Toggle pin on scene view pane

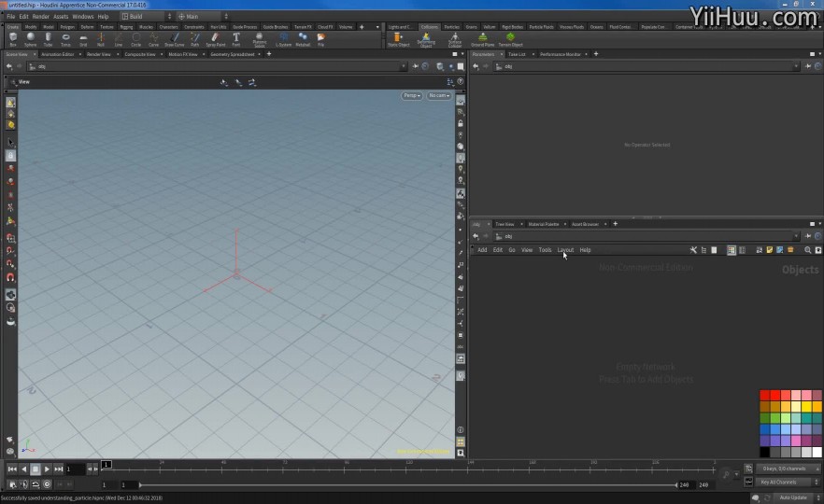point(415,66)
